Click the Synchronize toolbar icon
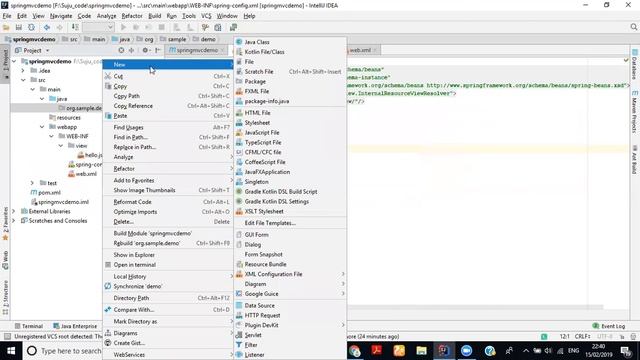The image size is (640, 360). [x=31, y=27]
